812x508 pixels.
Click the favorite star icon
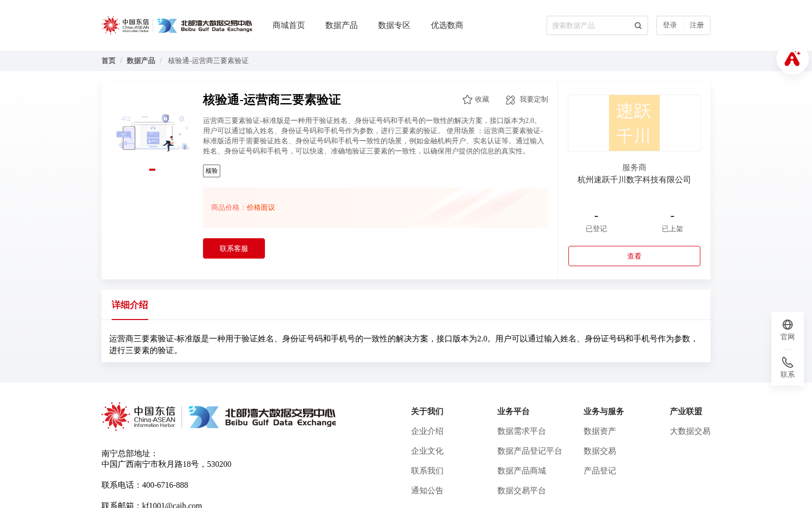click(x=467, y=100)
